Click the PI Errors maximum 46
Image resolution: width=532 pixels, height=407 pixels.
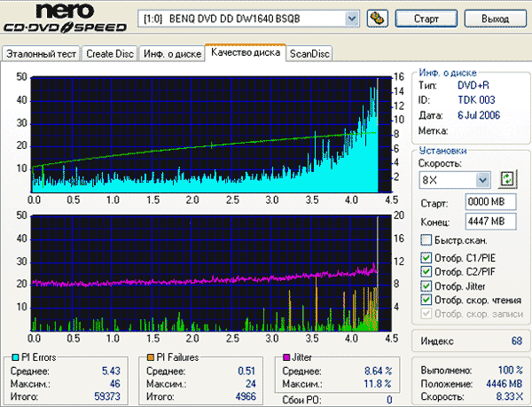click(115, 384)
